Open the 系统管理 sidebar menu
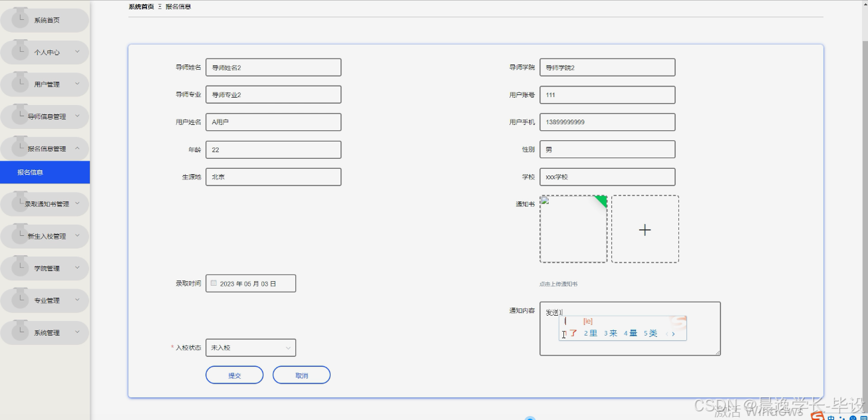Viewport: 868px width, 420px height. [45, 333]
